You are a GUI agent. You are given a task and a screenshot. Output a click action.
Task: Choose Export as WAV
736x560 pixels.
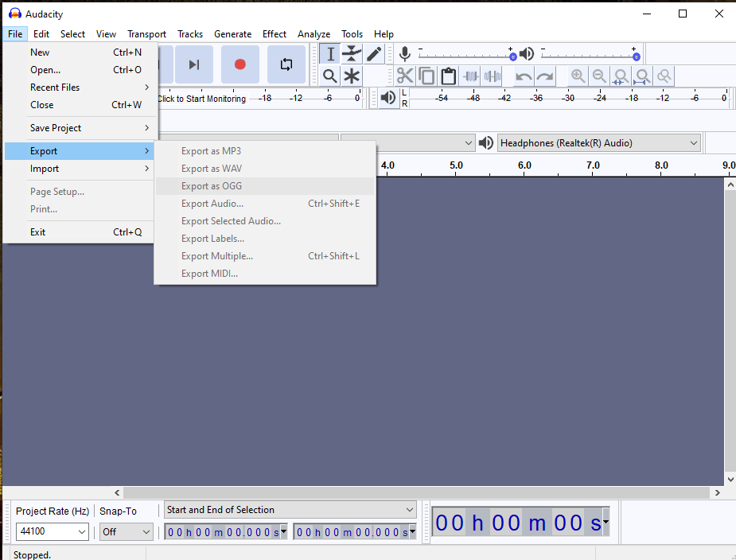click(x=265, y=169)
